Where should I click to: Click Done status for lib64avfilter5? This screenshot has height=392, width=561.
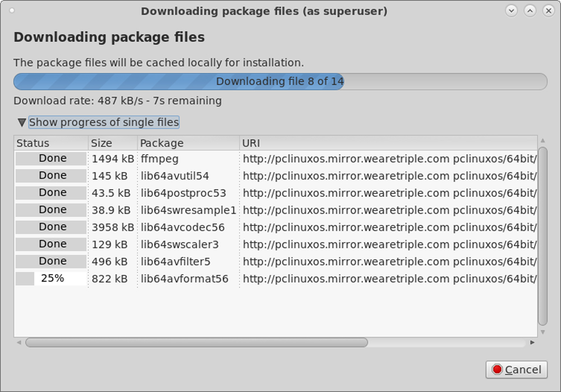click(51, 261)
